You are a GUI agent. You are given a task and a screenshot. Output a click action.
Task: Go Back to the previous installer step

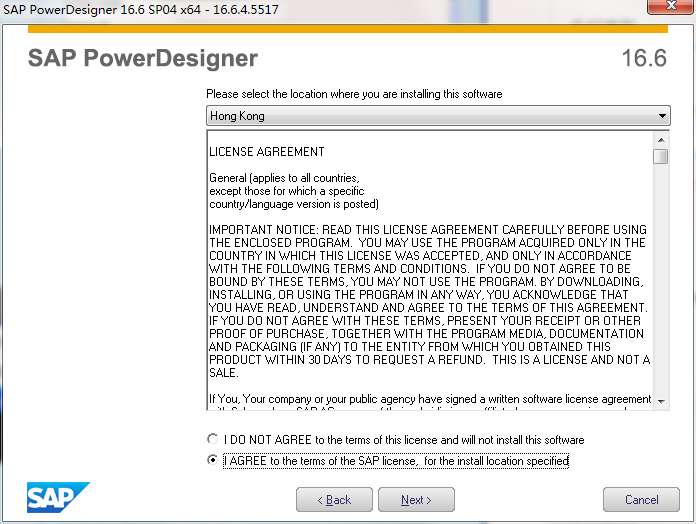(x=334, y=500)
